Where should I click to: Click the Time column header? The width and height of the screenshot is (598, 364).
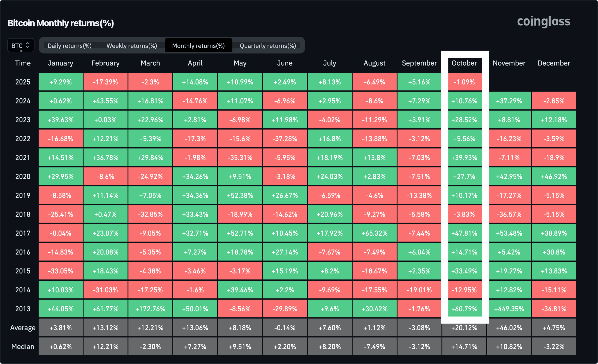[23, 63]
